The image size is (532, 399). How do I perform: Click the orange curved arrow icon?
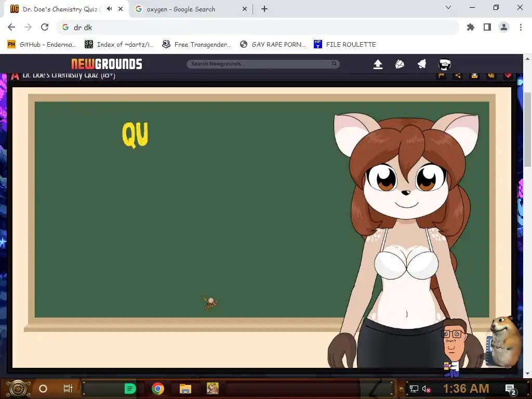442,75
